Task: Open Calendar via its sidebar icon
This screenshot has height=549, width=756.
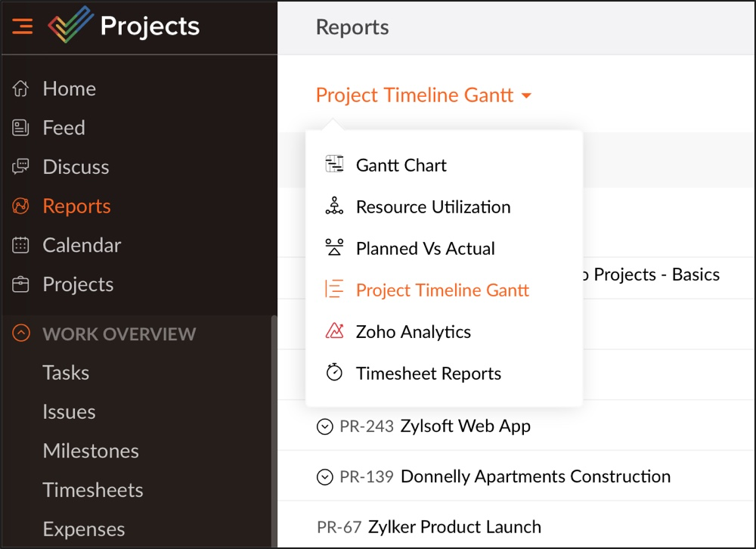Action: click(22, 245)
